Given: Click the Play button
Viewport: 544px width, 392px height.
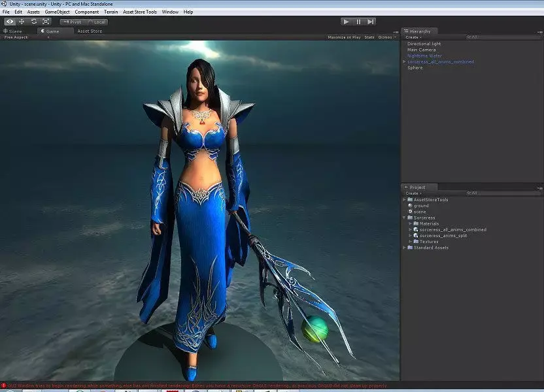Looking at the screenshot, I should click(x=346, y=22).
